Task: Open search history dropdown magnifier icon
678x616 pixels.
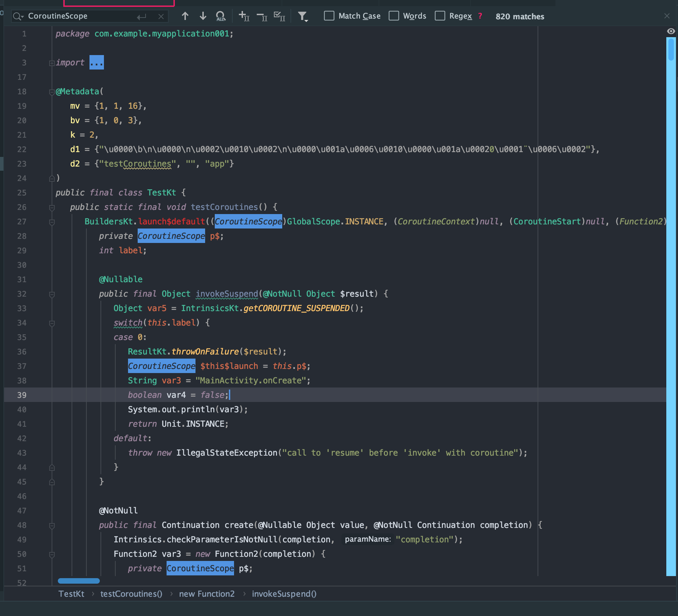Action: (x=18, y=16)
